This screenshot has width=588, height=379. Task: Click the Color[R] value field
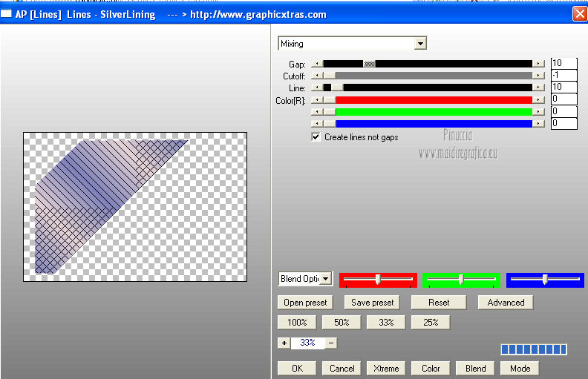tap(563, 99)
